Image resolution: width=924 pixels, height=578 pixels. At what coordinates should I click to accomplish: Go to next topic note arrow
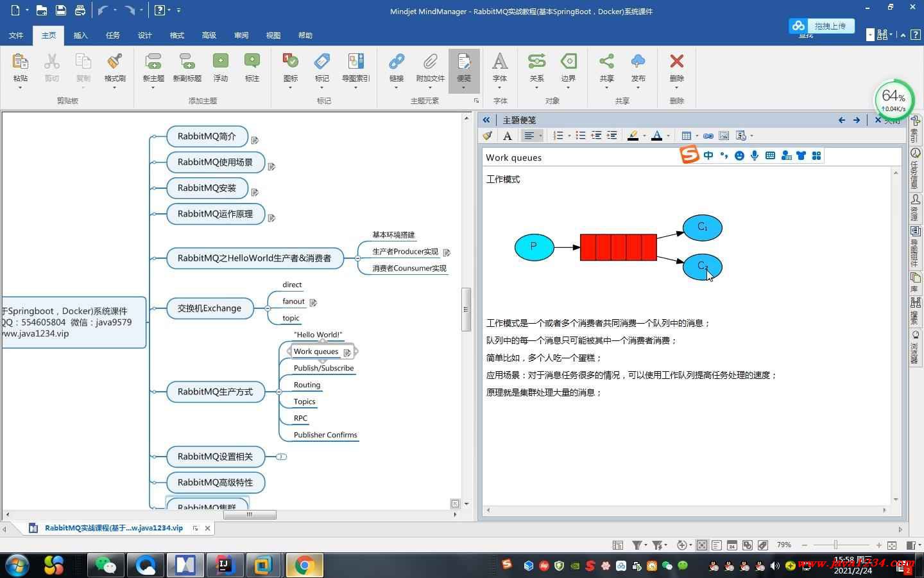coord(857,120)
